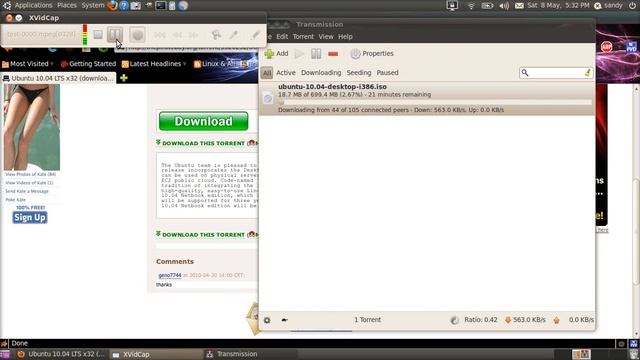640x360 pixels.
Task: Click the stop button in XVidCap
Action: point(98,35)
